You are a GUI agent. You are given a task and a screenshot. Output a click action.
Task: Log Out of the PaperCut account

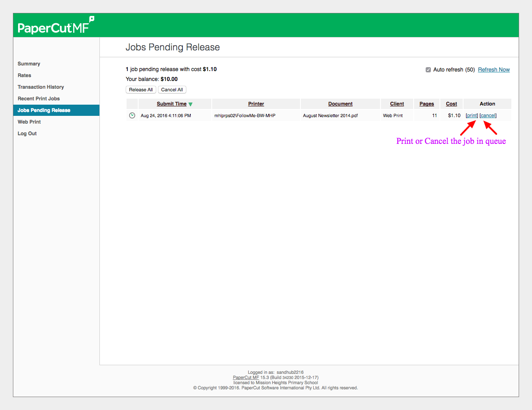point(27,134)
